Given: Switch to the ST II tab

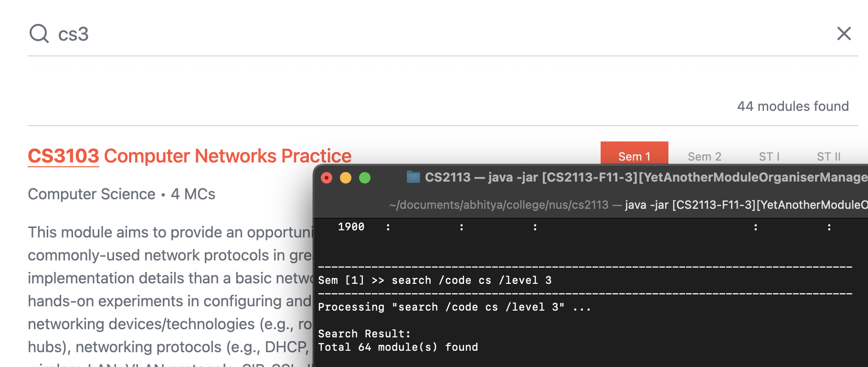Looking at the screenshot, I should [828, 156].
